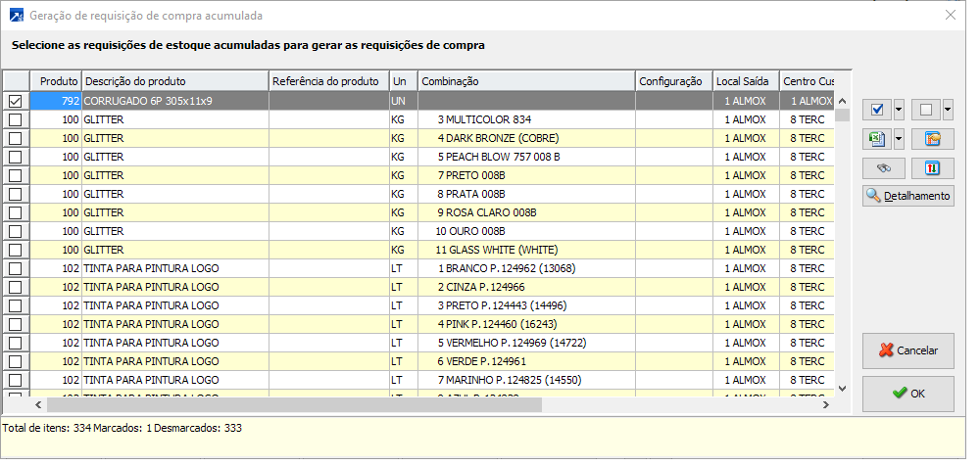Check the GLITTER 9 ROSA CLARO 008B row
This screenshot has height=466, width=980.
[x=16, y=212]
